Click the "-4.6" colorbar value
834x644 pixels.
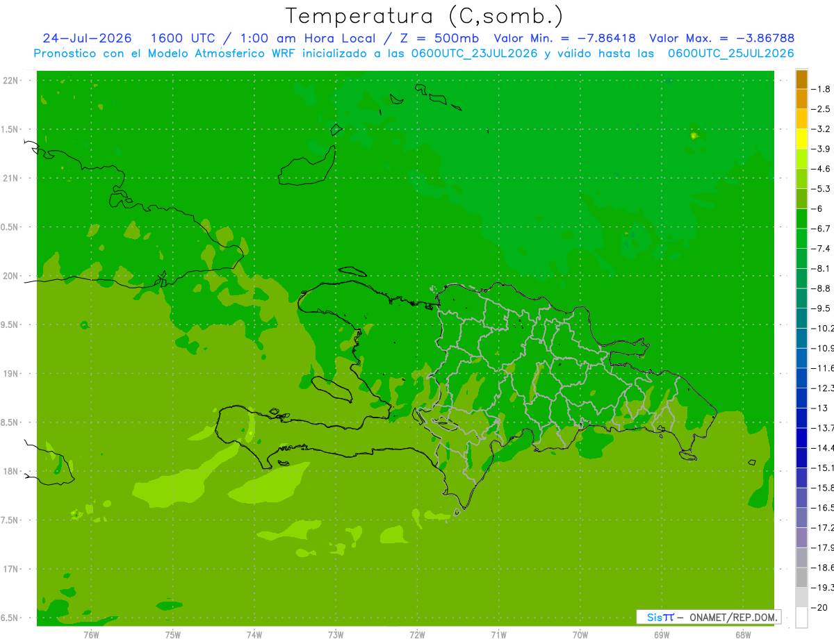point(821,169)
